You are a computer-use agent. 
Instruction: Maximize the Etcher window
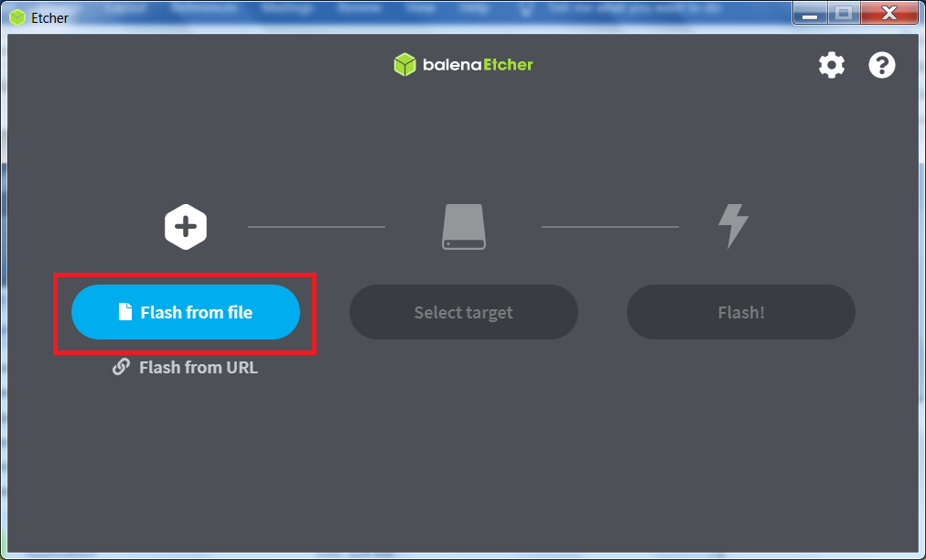[844, 13]
